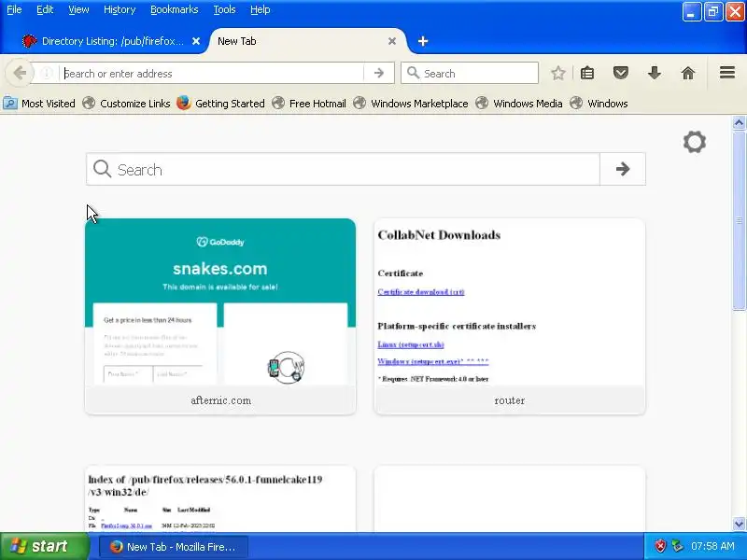Open the Customize Links bookmark
The height and width of the screenshot is (560, 747).
[x=126, y=104]
